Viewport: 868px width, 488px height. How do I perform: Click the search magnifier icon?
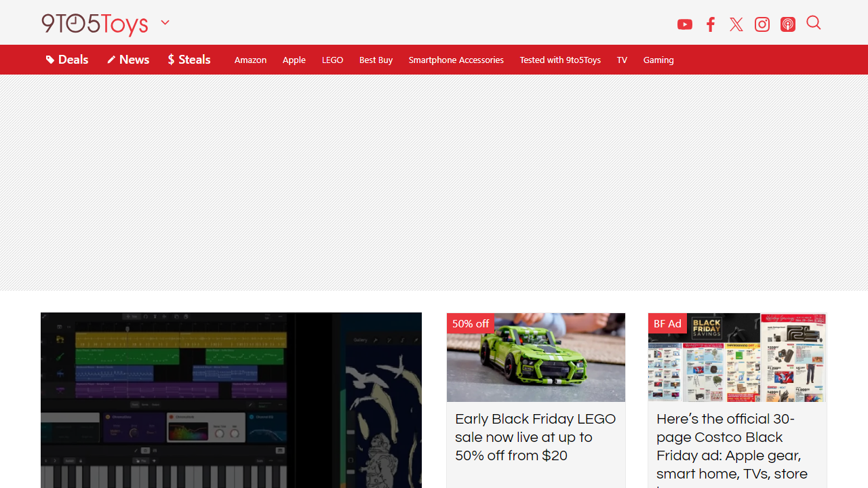pos(814,23)
